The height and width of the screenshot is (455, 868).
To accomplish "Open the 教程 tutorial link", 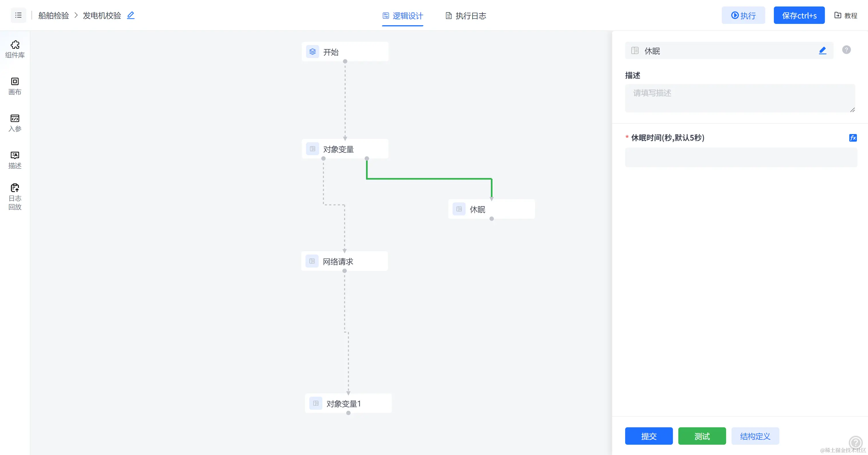I will pyautogui.click(x=845, y=16).
